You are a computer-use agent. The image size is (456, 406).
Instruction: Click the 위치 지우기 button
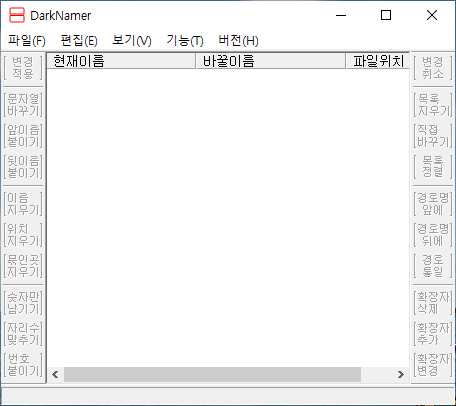tap(23, 235)
